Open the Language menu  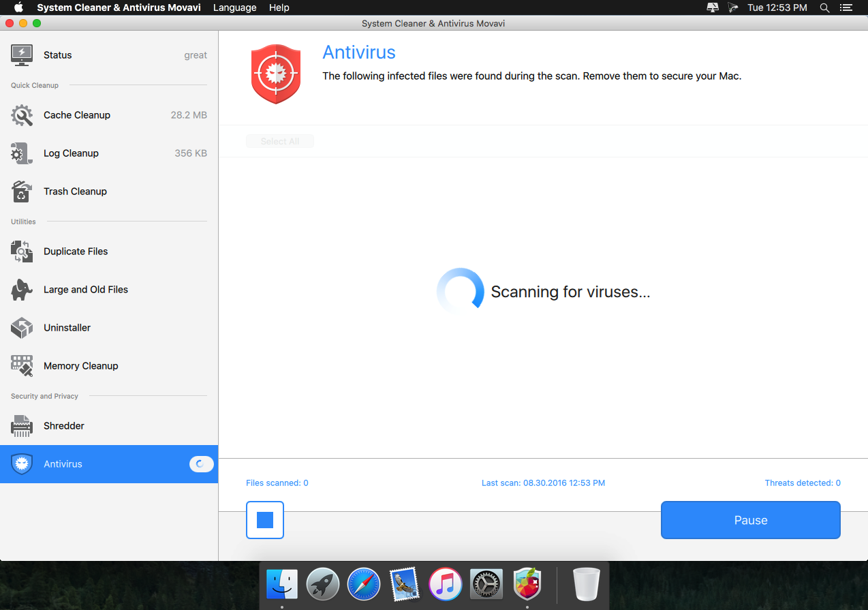[x=235, y=7]
